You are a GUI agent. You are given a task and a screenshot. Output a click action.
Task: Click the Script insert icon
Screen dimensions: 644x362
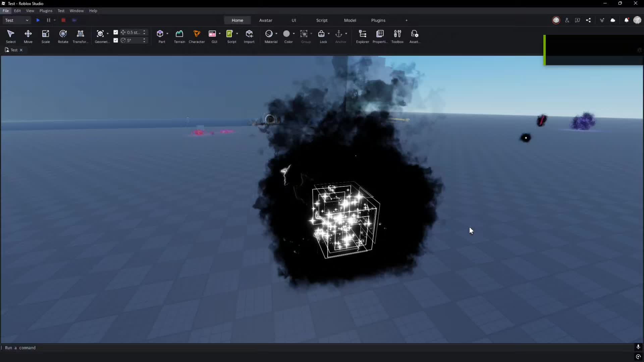point(230,34)
